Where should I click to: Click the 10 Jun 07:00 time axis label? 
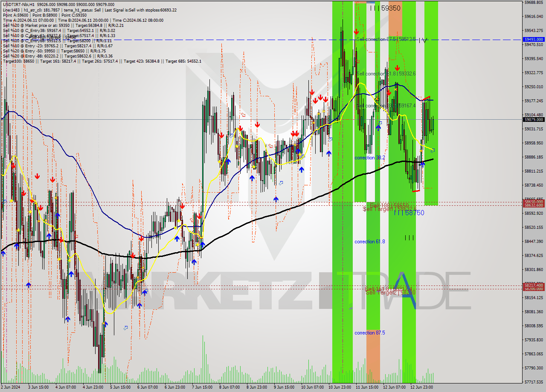312,387
